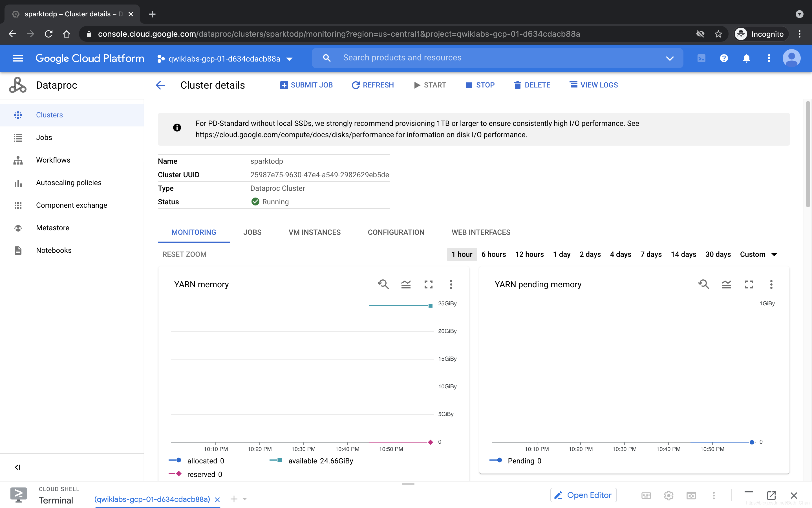This screenshot has height=508, width=812.
Task: Open Jobs in the sidebar
Action: click(x=72, y=137)
